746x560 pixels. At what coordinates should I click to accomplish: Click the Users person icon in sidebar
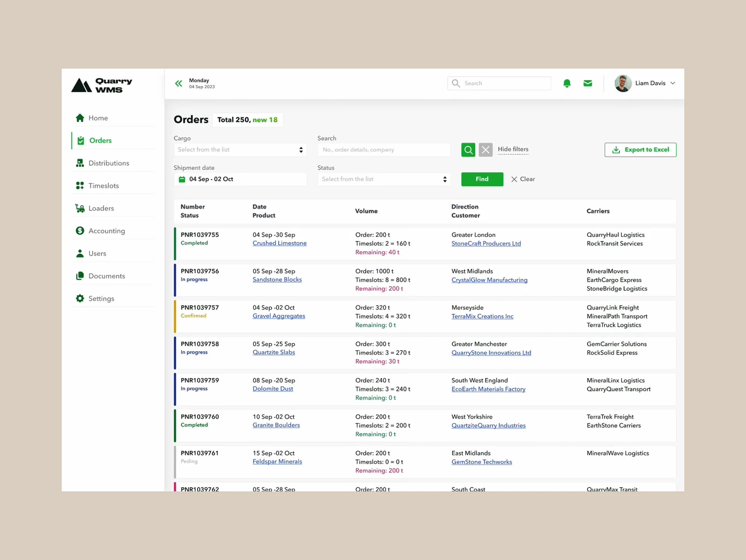tap(80, 253)
